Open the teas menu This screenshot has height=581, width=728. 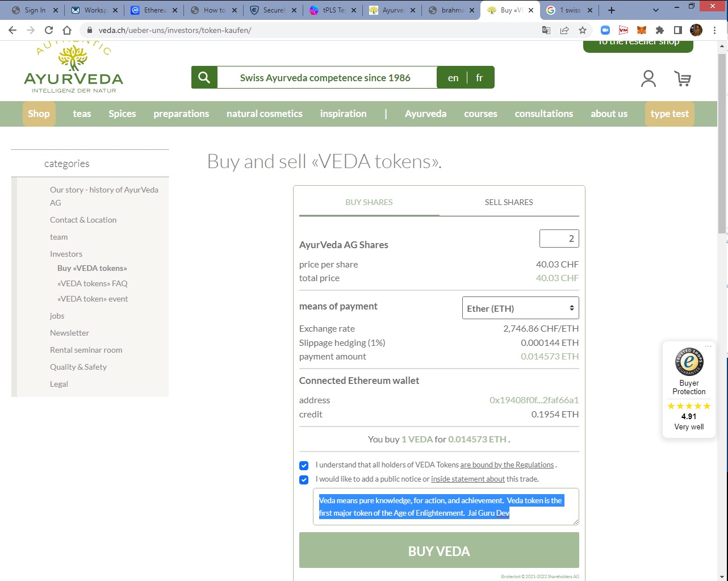(x=82, y=114)
